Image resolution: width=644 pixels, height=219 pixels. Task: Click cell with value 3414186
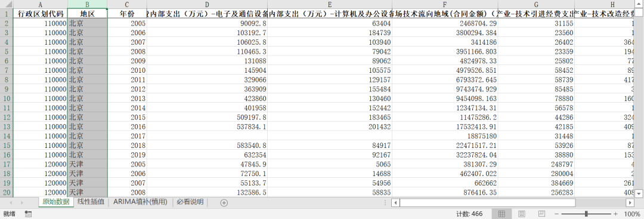click(x=445, y=42)
